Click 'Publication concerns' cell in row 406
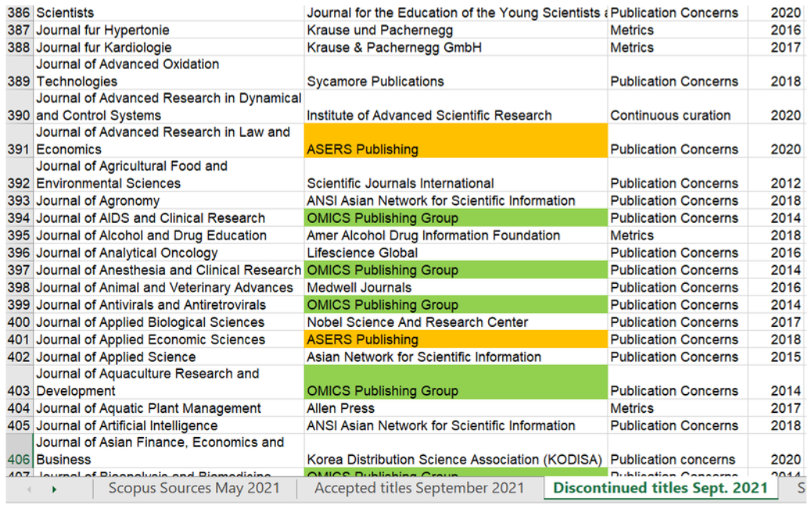This screenshot has height=509, width=812. point(677,451)
